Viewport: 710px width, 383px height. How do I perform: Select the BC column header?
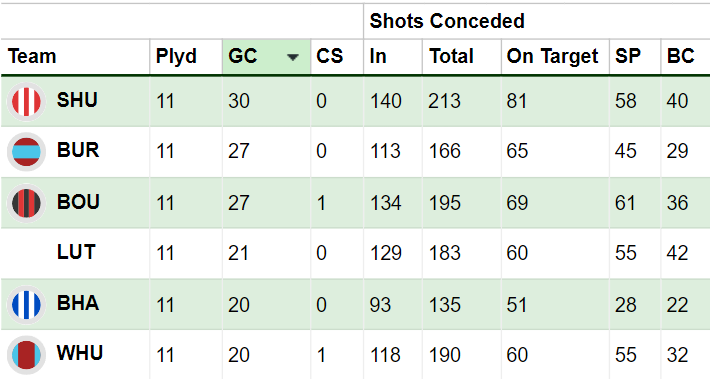(x=680, y=57)
